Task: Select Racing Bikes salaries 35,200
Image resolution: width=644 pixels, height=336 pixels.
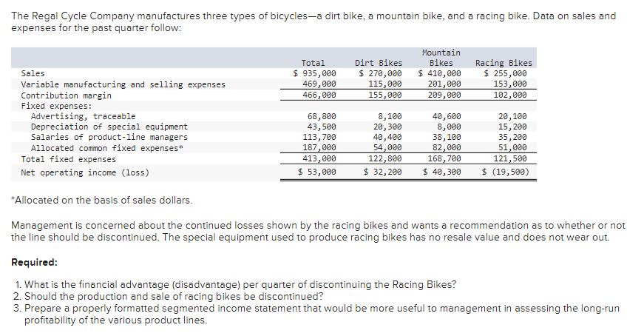Action: pyautogui.click(x=512, y=137)
